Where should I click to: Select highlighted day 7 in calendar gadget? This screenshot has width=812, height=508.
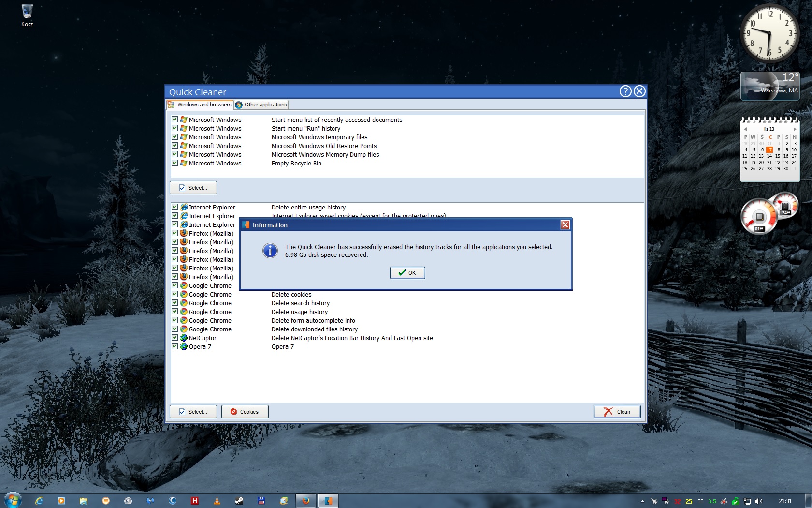[769, 150]
